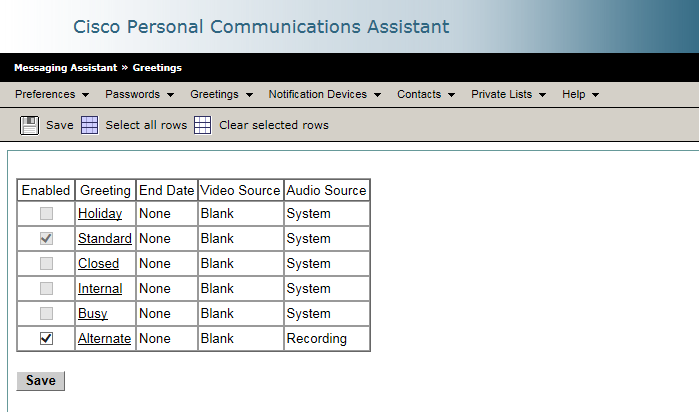This screenshot has height=412, width=699.
Task: Click the Help menu label
Action: [574, 95]
